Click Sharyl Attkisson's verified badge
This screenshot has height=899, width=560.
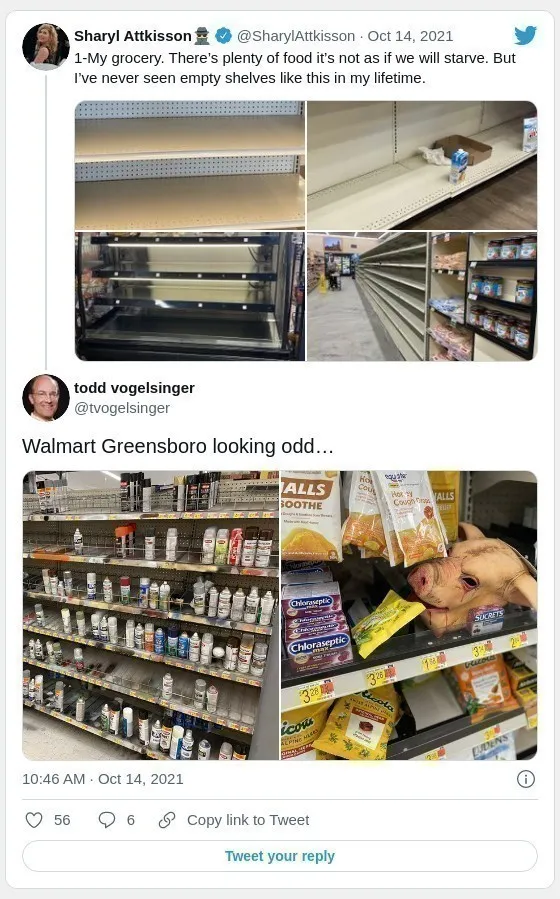pyautogui.click(x=224, y=36)
